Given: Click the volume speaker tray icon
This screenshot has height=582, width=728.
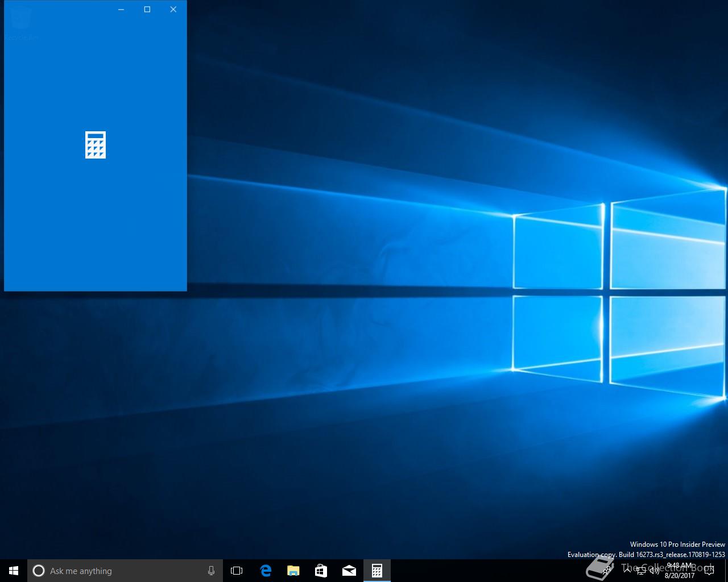Looking at the screenshot, I should coord(655,571).
